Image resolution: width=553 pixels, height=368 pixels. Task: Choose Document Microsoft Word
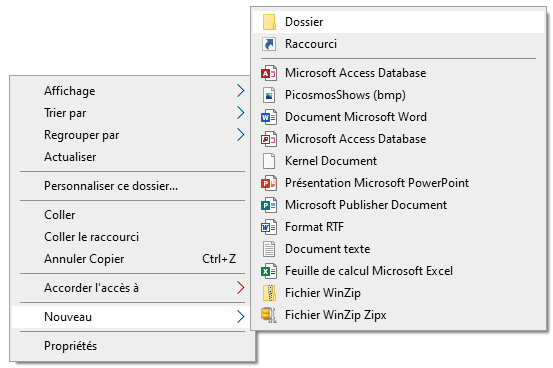(399, 117)
